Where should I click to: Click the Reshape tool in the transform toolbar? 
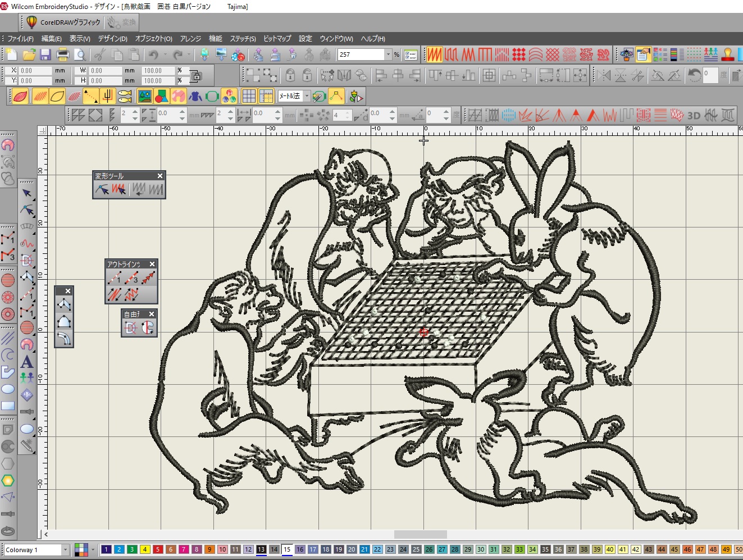102,189
